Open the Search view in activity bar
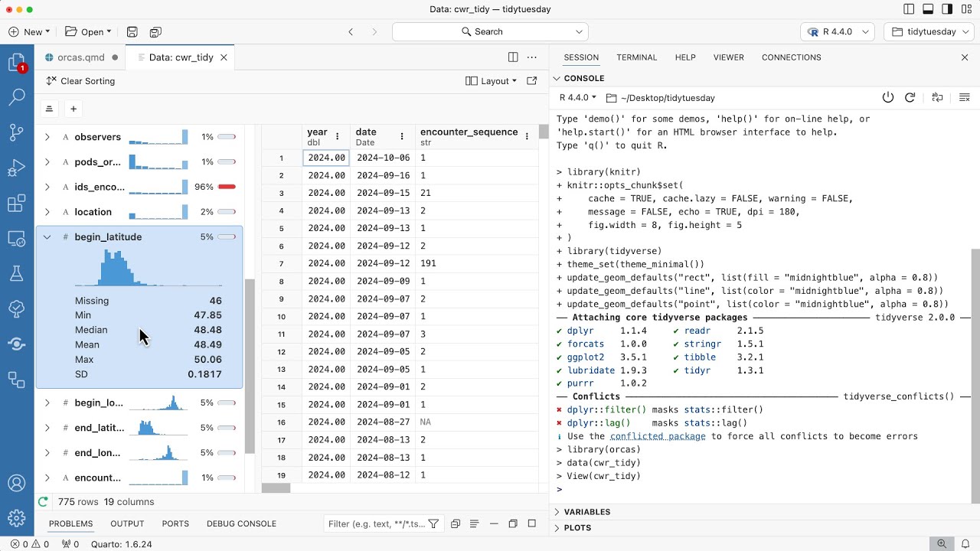Image resolution: width=980 pixels, height=551 pixels. tap(16, 97)
